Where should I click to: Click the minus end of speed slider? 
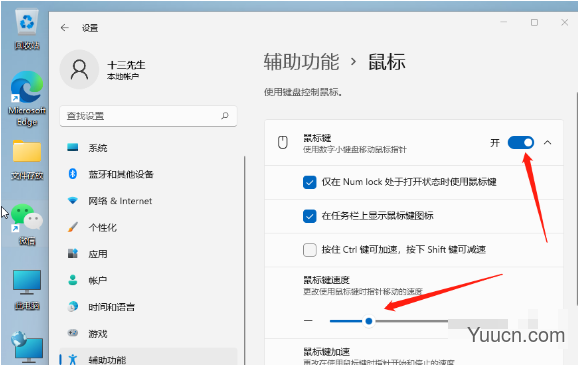coord(308,321)
